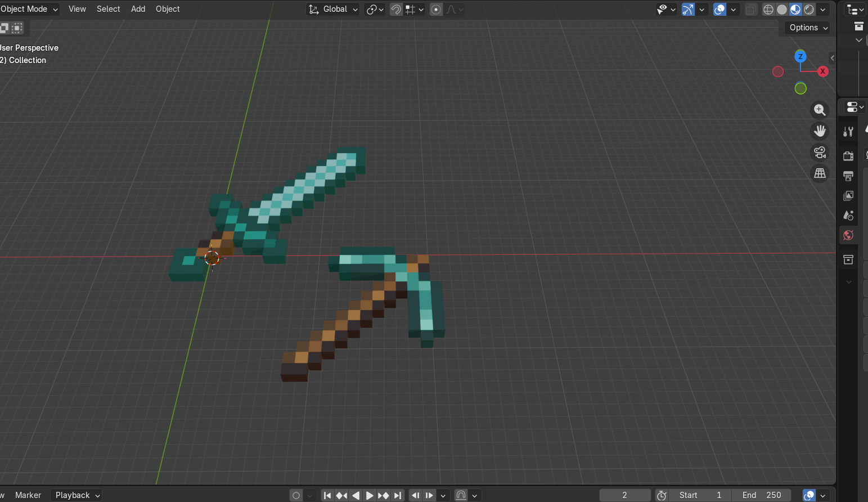The width and height of the screenshot is (868, 502).
Task: Switch to rendered viewport shading
Action: coord(809,9)
